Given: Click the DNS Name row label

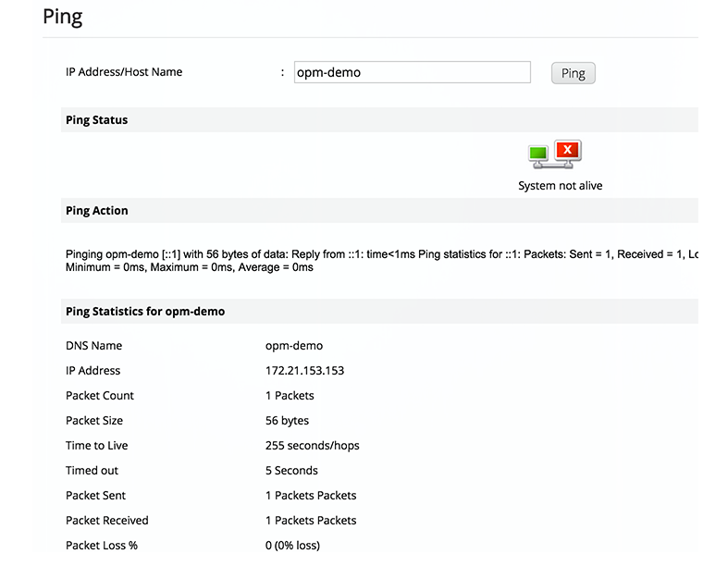Looking at the screenshot, I should click(93, 346).
